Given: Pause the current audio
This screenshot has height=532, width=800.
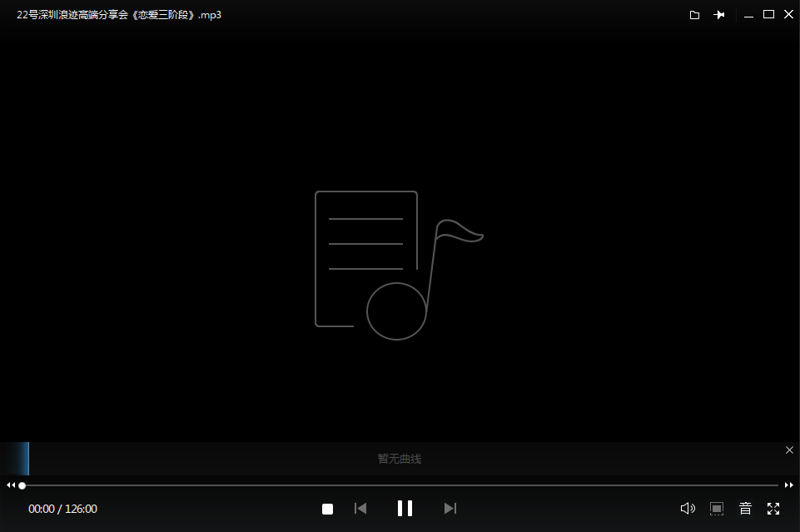Looking at the screenshot, I should (405, 509).
